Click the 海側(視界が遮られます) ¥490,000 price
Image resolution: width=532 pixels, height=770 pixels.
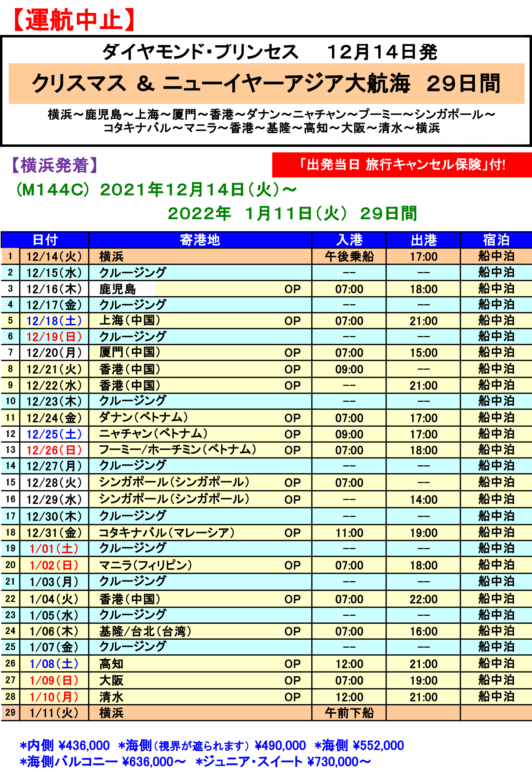click(x=212, y=745)
